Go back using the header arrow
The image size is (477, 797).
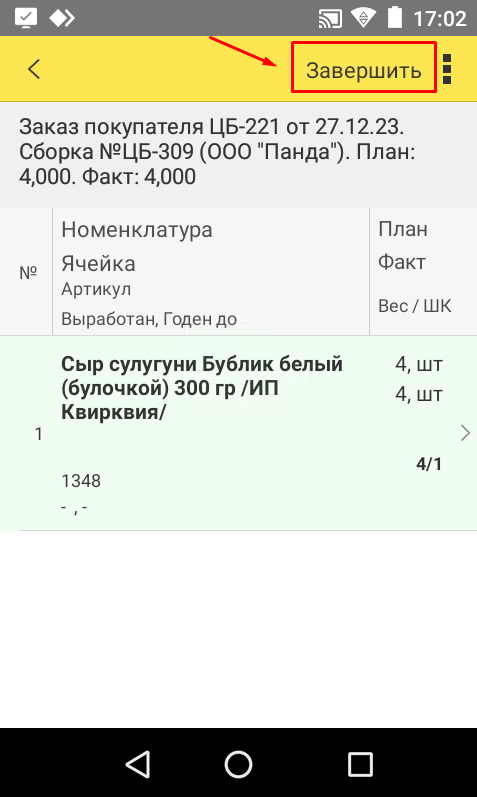34,69
